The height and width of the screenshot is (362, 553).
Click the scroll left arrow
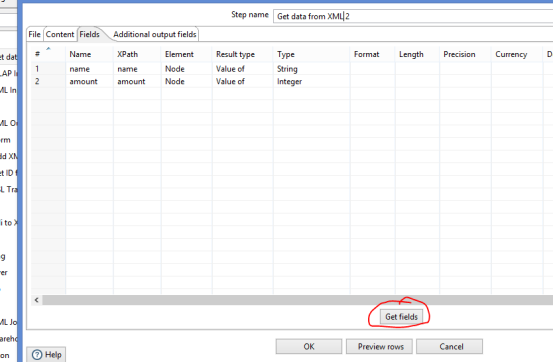[36, 300]
